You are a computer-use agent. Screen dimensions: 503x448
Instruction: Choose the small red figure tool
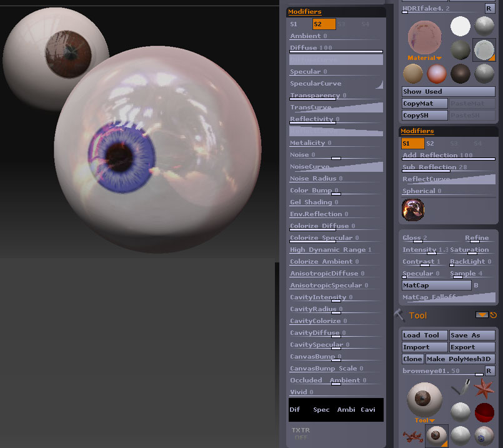click(412, 436)
